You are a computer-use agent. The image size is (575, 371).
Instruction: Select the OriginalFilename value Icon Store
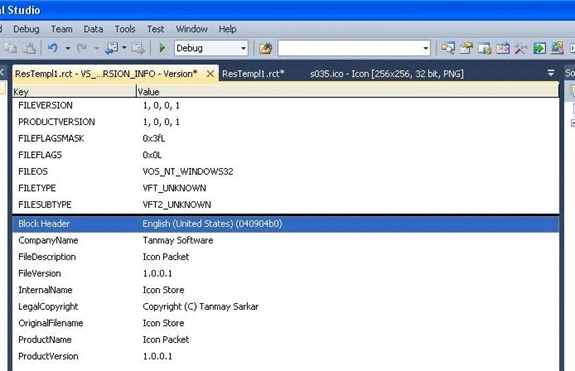pyautogui.click(x=164, y=323)
